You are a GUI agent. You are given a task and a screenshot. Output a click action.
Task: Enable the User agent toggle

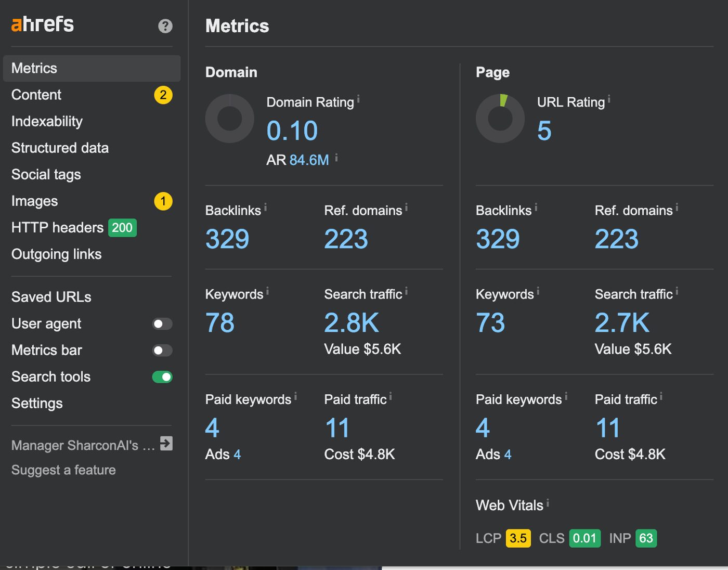tap(162, 324)
